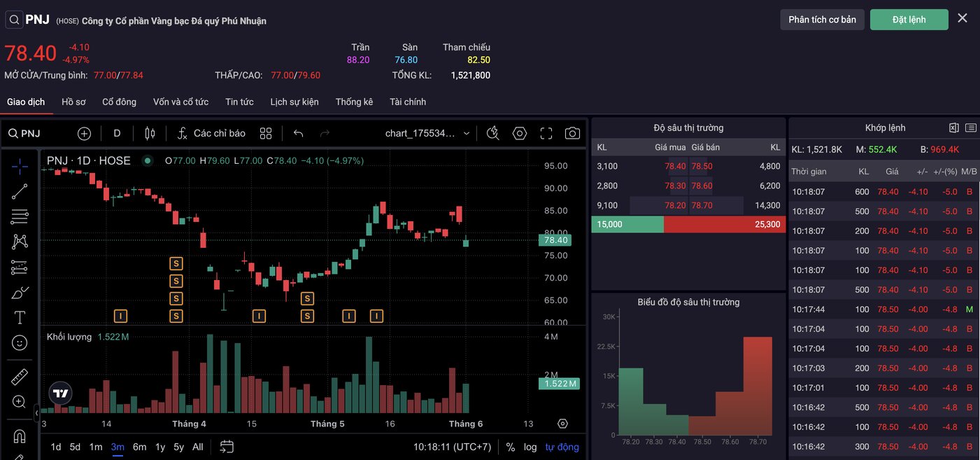Open price axis settings gear at bottom-right of chart
Viewport: 980px width, 460px height.
tap(562, 424)
